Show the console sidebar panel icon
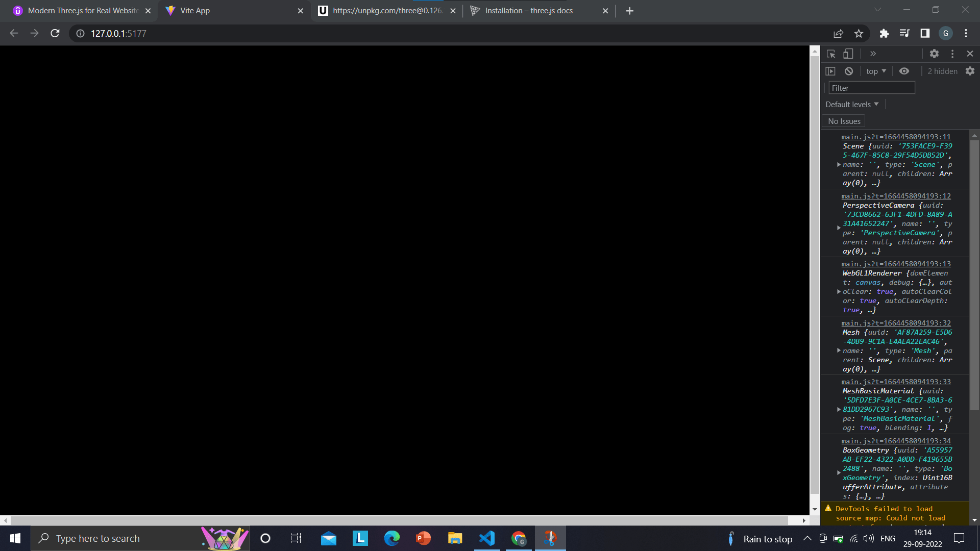This screenshot has height=551, width=980. tap(830, 71)
